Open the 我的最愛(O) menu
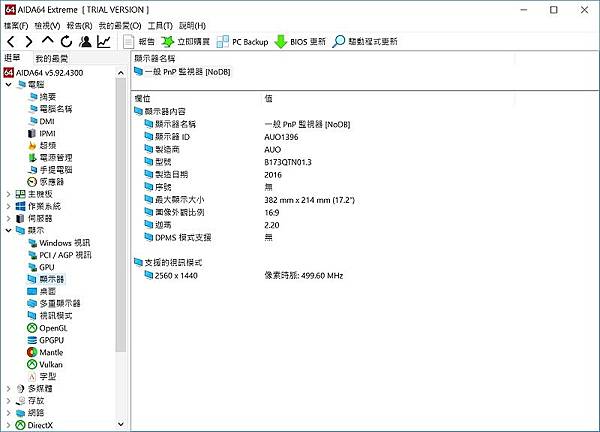 coord(120,26)
